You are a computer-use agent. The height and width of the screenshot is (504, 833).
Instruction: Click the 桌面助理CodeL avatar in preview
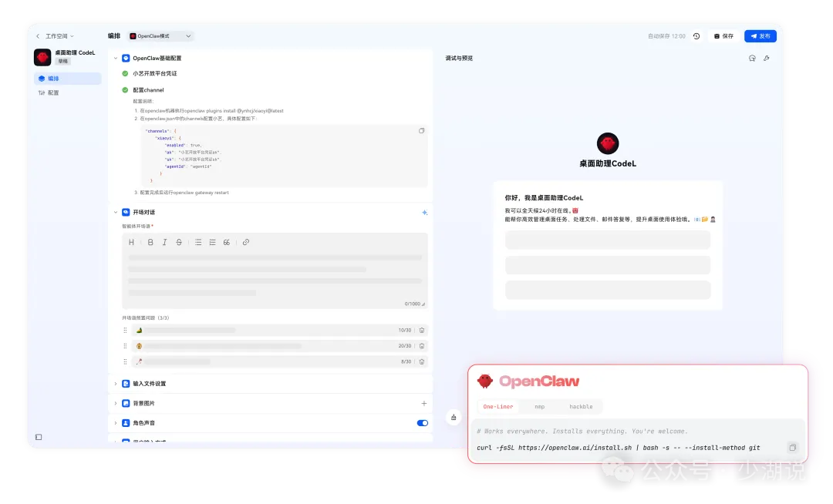click(x=608, y=144)
